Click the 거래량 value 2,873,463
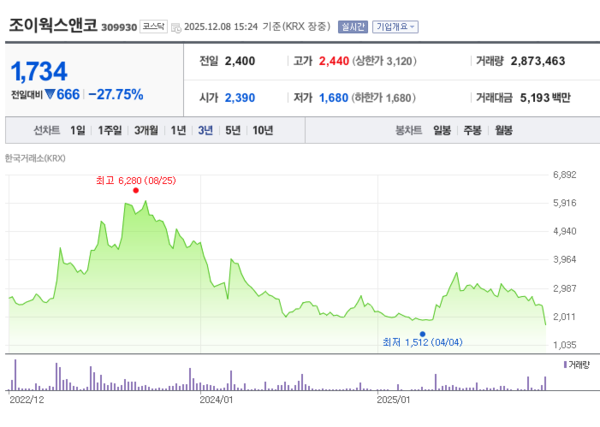 click(x=538, y=61)
